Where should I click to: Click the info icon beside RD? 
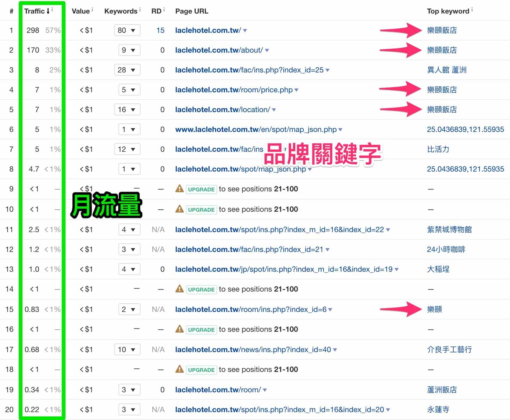pos(164,9)
